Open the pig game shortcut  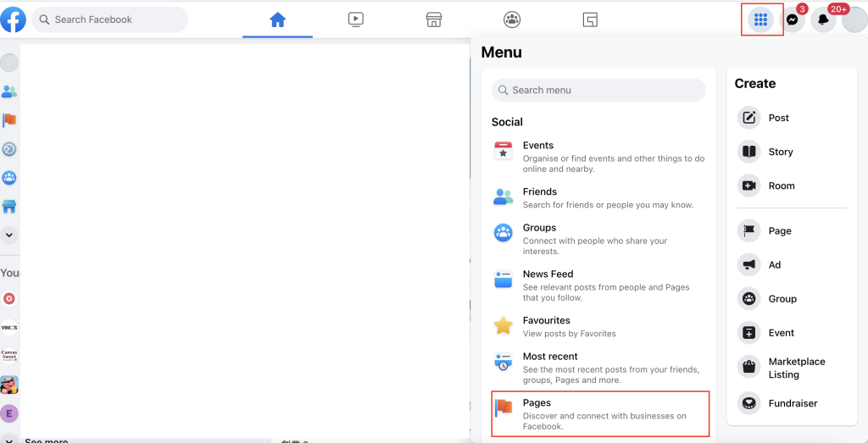pos(9,385)
